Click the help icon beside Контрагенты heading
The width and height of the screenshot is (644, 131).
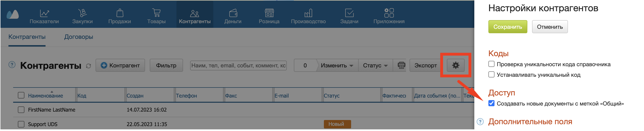click(12, 65)
